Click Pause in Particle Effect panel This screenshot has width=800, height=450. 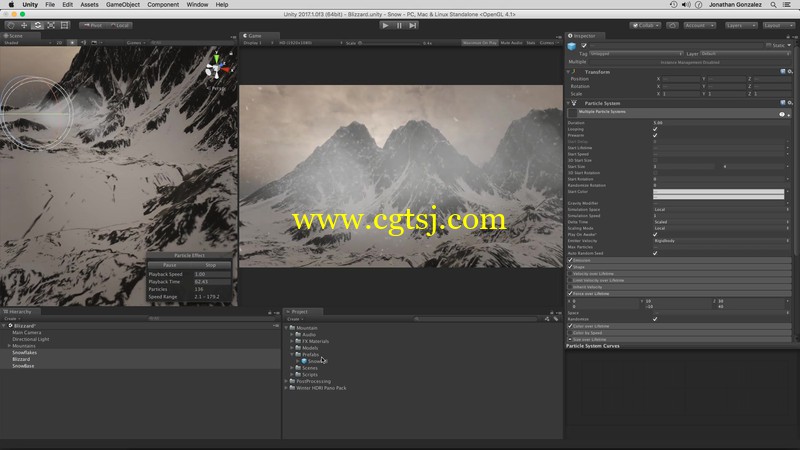click(169, 265)
